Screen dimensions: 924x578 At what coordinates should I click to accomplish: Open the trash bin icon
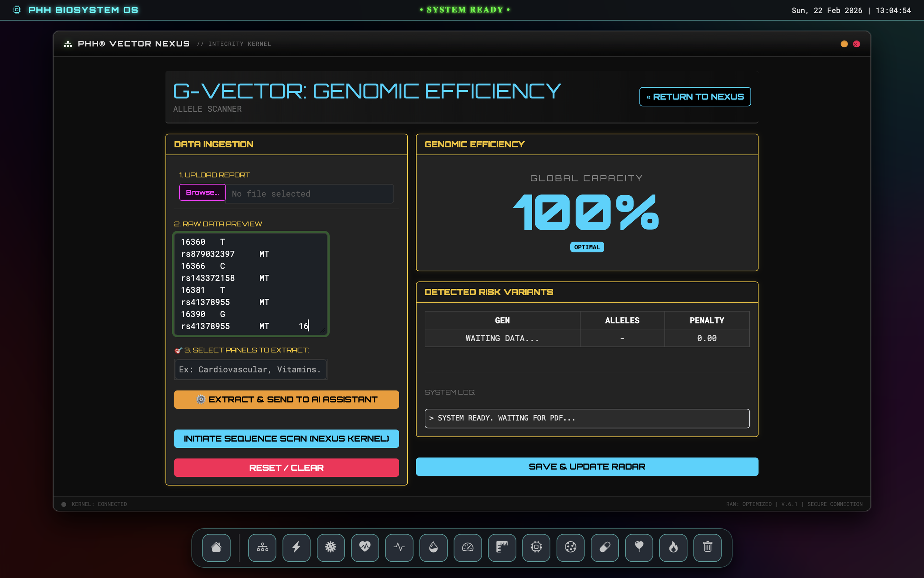click(707, 547)
